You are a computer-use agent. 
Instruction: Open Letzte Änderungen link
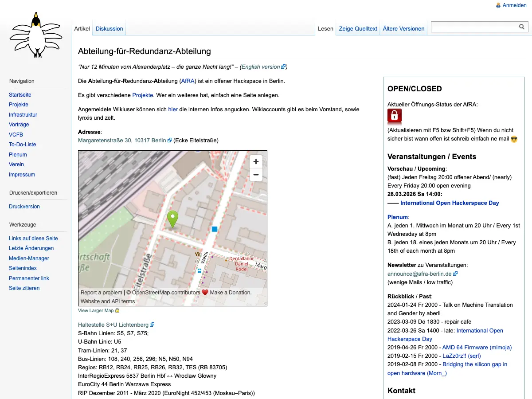[x=31, y=248]
